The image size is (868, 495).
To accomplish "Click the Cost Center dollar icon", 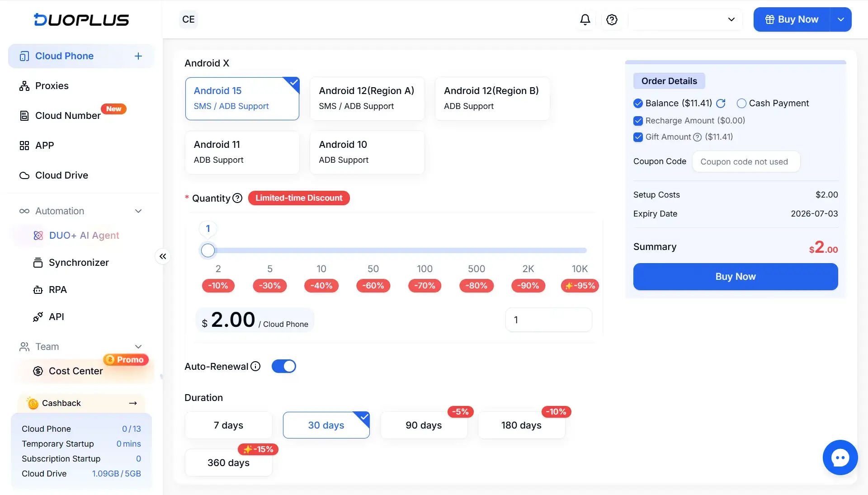I will [38, 371].
